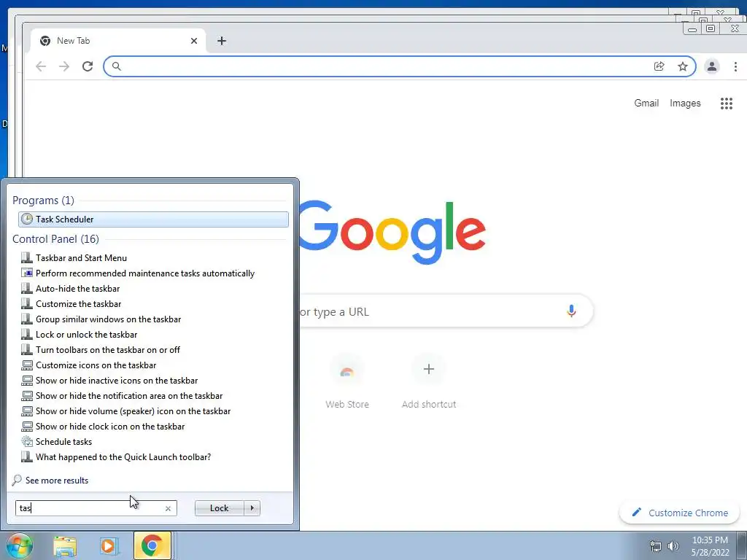Click the Chrome taskbar button
The image size is (747, 560).
point(152,545)
